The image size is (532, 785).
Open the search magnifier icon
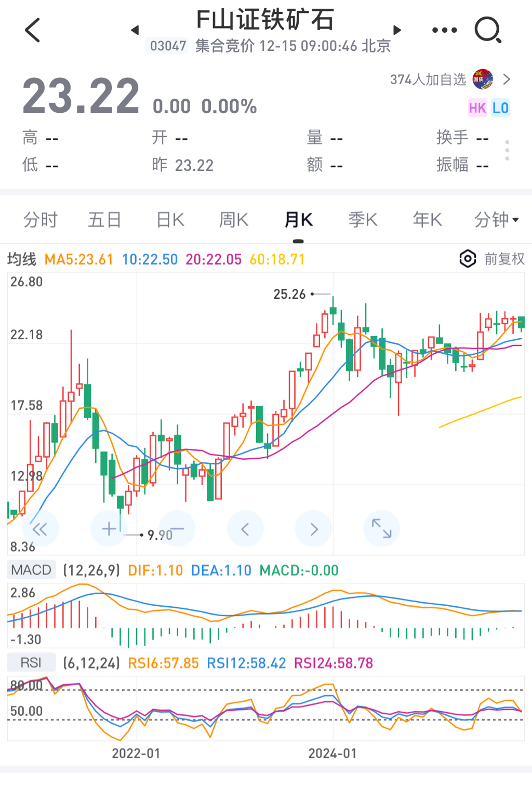pos(488,30)
